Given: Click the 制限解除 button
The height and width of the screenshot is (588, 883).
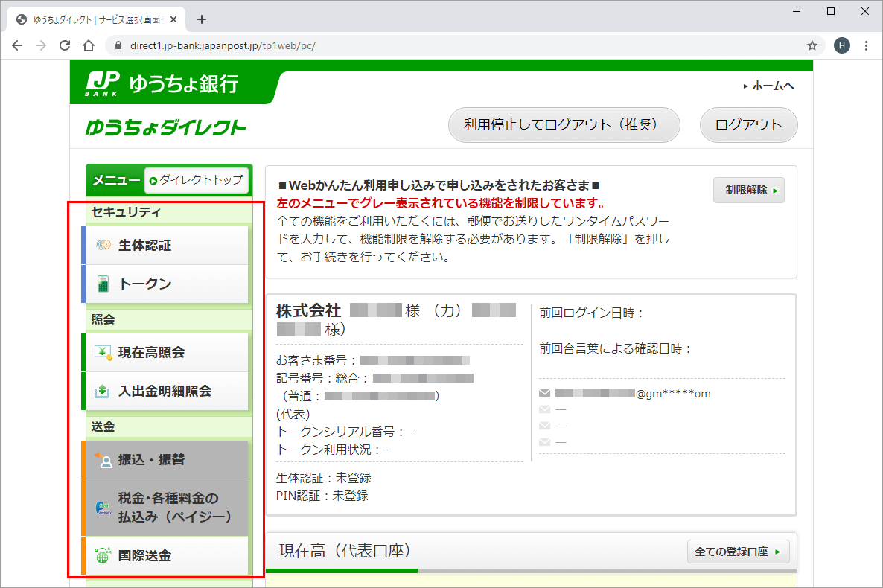Looking at the screenshot, I should (x=748, y=190).
